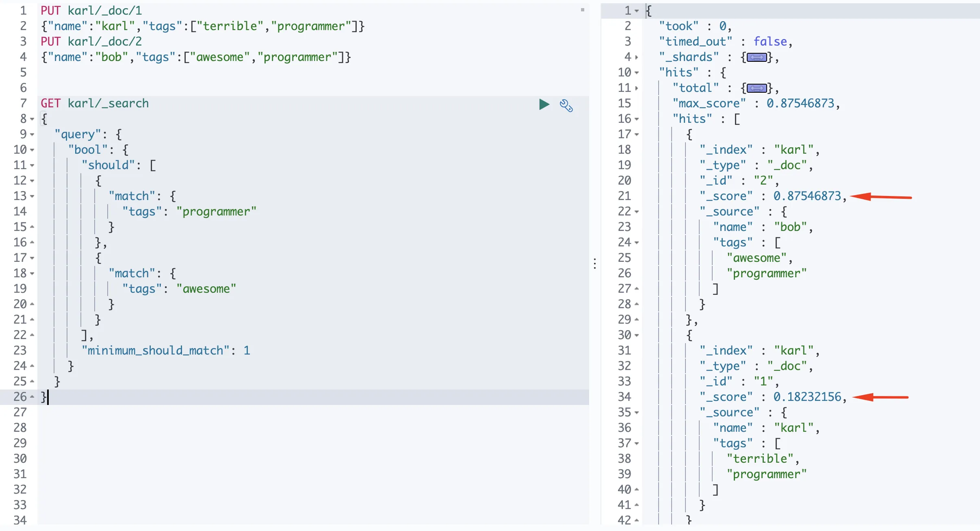
Task: Unfold total using line 11 arrow
Action: [x=637, y=88]
